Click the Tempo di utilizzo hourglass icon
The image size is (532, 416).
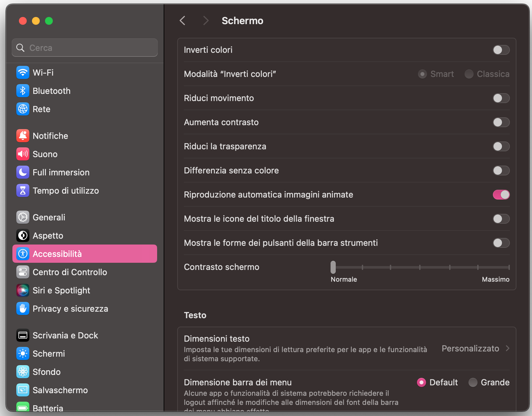tap(22, 190)
